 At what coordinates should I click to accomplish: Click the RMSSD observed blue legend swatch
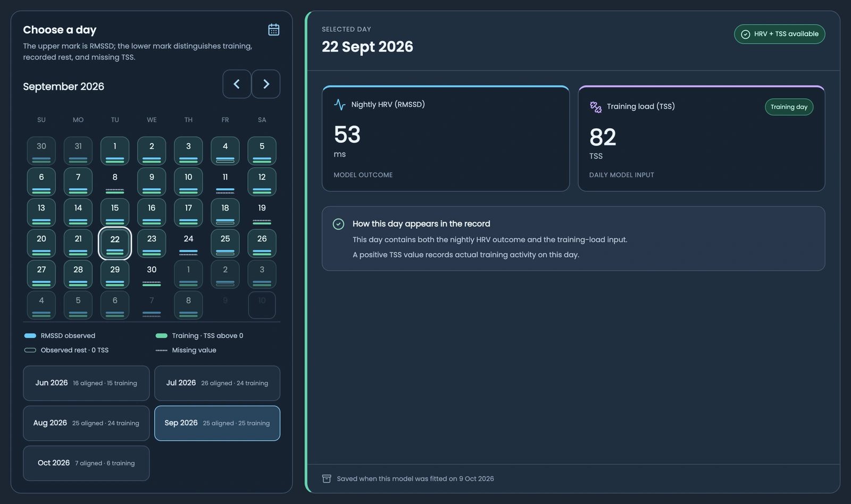(x=30, y=335)
